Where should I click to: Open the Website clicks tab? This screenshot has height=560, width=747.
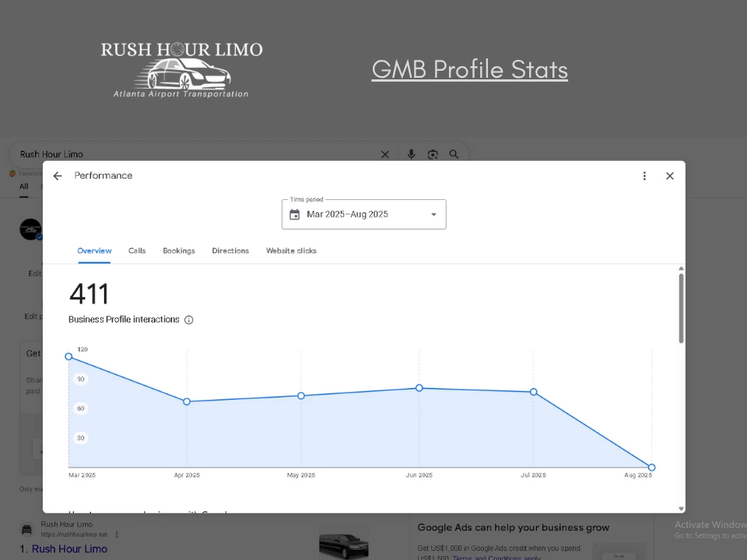[291, 250]
